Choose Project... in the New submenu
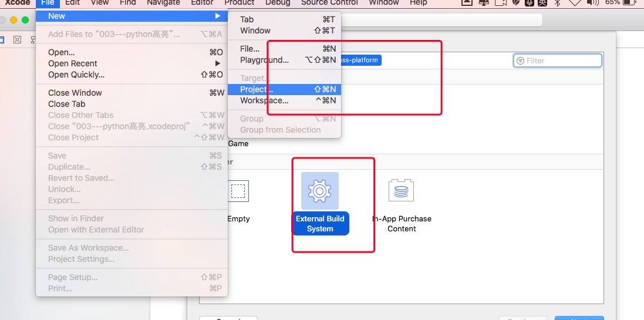 (284, 90)
